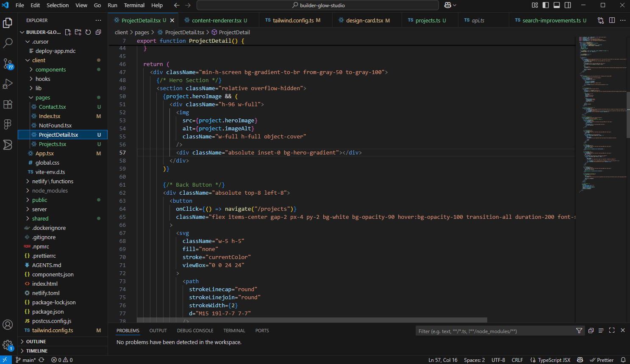The height and width of the screenshot is (364, 630).
Task: Open filter options funnel in Problems panel
Action: [579, 331]
